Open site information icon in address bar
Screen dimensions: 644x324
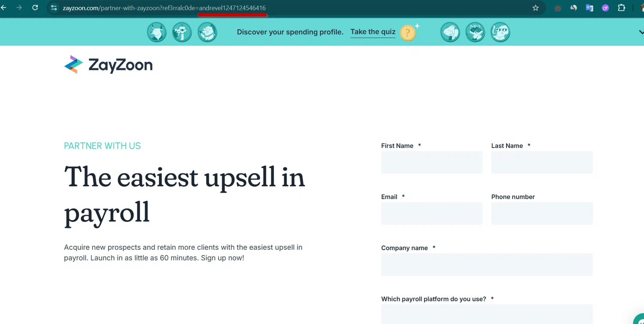coord(54,8)
